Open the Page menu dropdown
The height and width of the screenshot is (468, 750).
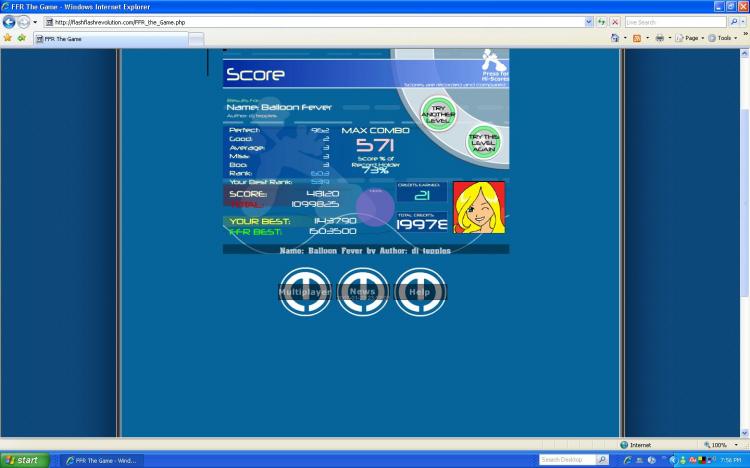690,38
